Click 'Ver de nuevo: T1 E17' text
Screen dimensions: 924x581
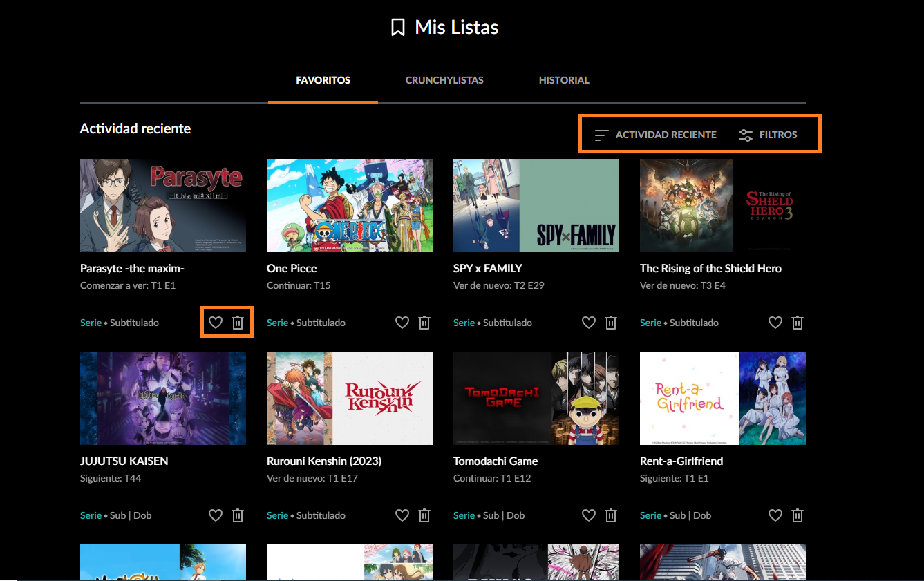click(312, 478)
